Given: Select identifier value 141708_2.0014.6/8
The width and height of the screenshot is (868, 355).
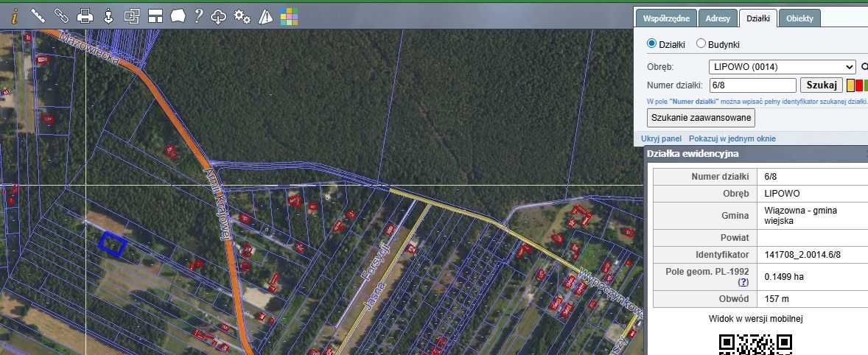Looking at the screenshot, I should point(802,254).
